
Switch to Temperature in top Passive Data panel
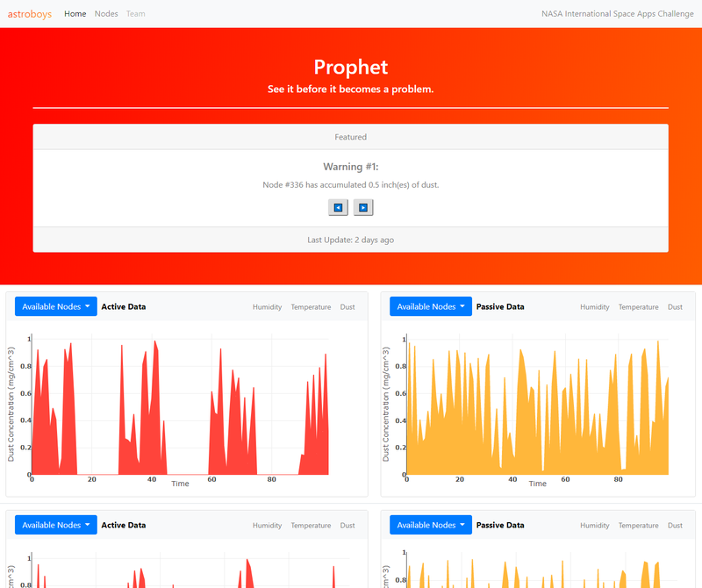point(638,307)
